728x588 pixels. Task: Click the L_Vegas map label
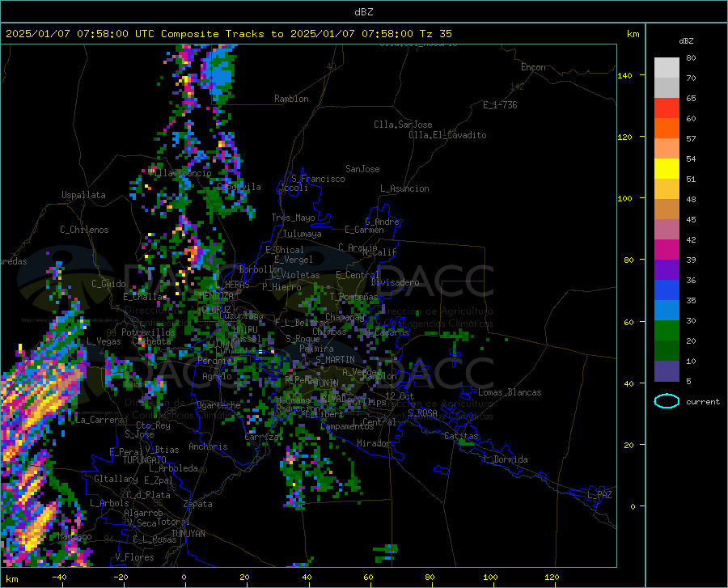[x=104, y=341]
